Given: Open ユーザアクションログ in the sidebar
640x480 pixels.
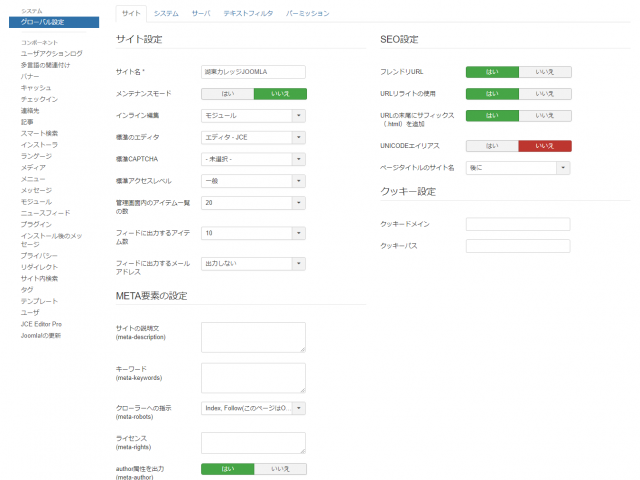Looking at the screenshot, I should pyautogui.click(x=51, y=53).
